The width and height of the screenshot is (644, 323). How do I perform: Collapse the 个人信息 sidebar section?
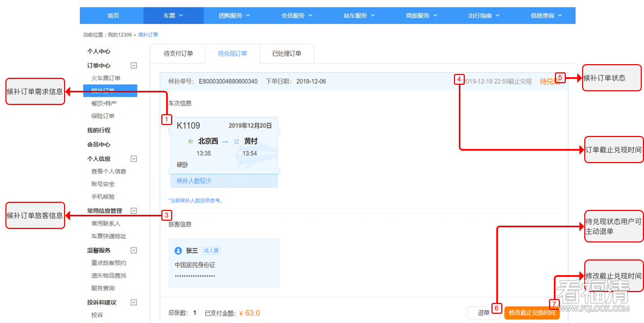click(134, 159)
